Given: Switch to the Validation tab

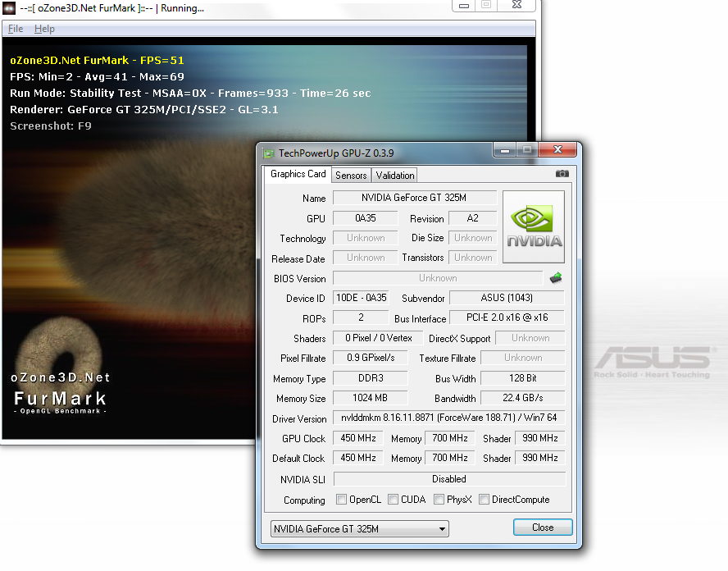Looking at the screenshot, I should tap(394, 176).
